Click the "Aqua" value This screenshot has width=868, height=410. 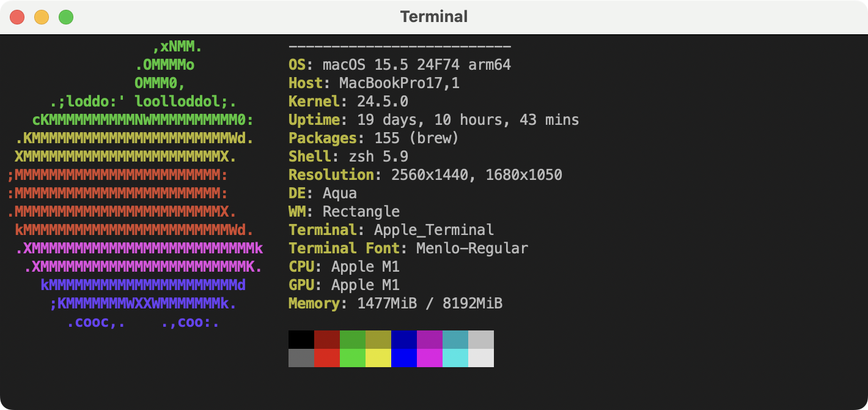[340, 193]
